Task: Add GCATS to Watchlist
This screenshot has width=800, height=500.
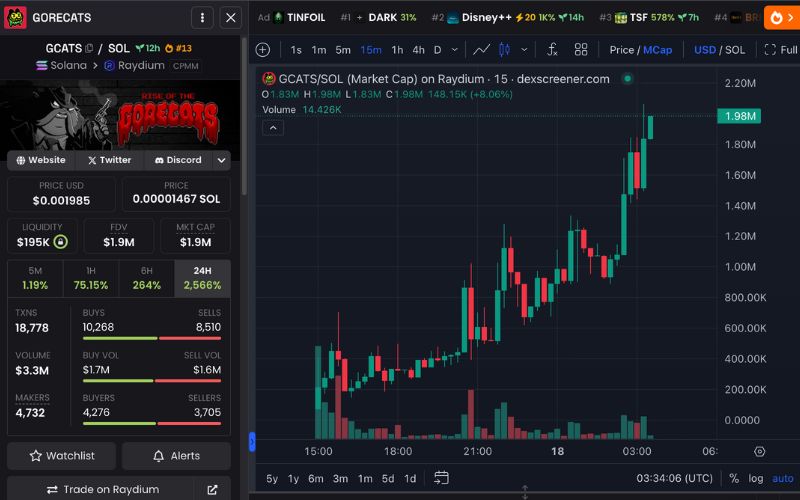Action: [62, 456]
